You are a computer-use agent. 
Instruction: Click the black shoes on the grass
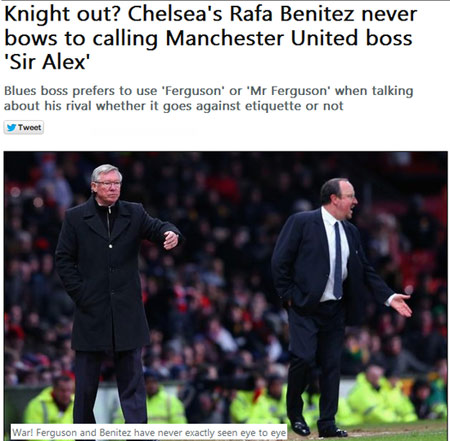(x=318, y=430)
